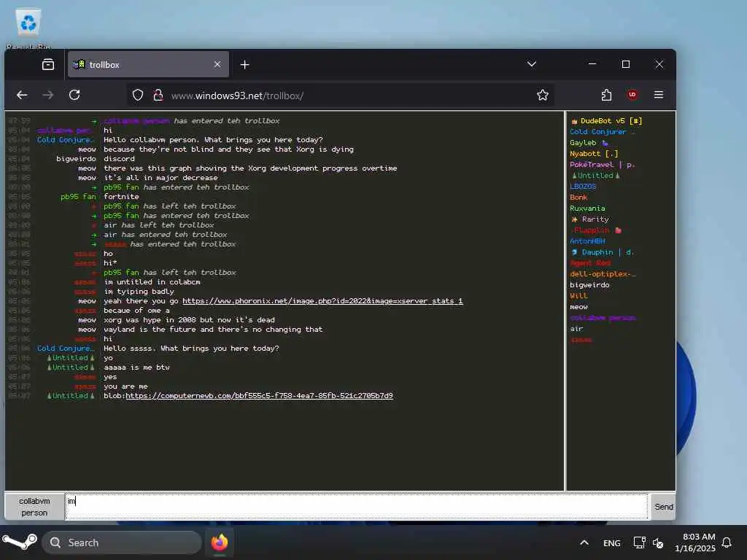747x560 pixels.
Task: Select the trollbox tab
Action: [148, 64]
